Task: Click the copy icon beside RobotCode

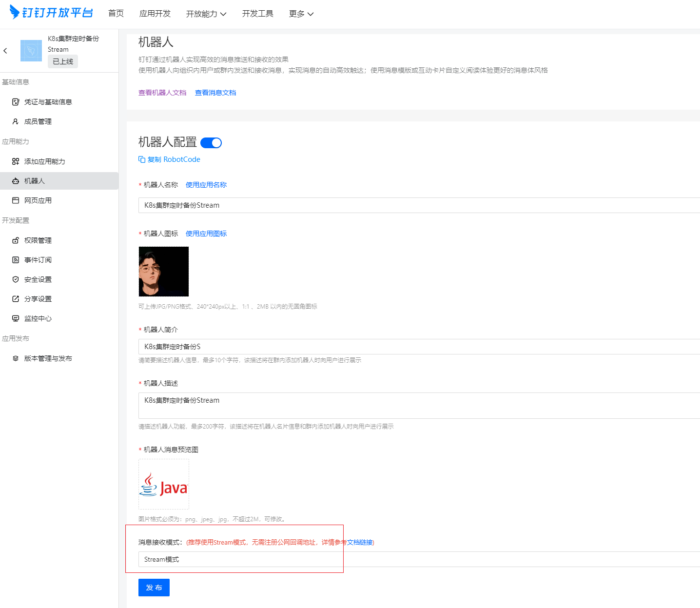Action: click(x=142, y=159)
